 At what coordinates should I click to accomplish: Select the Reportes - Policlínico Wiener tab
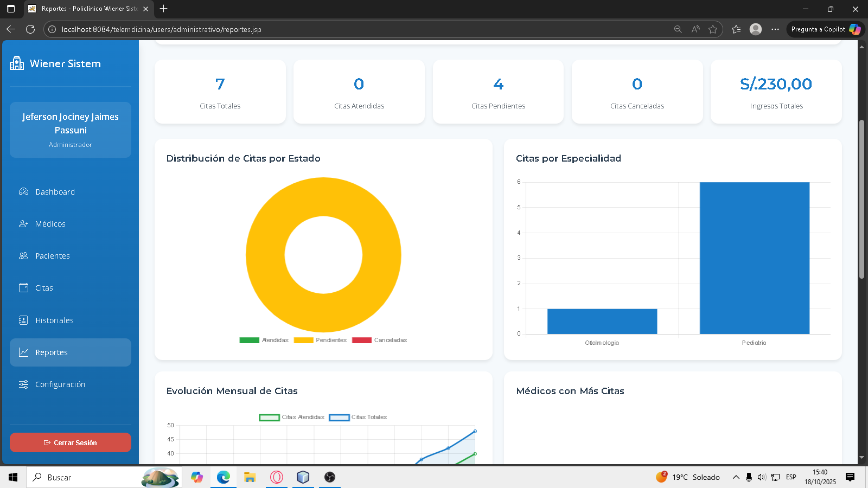pos(88,9)
